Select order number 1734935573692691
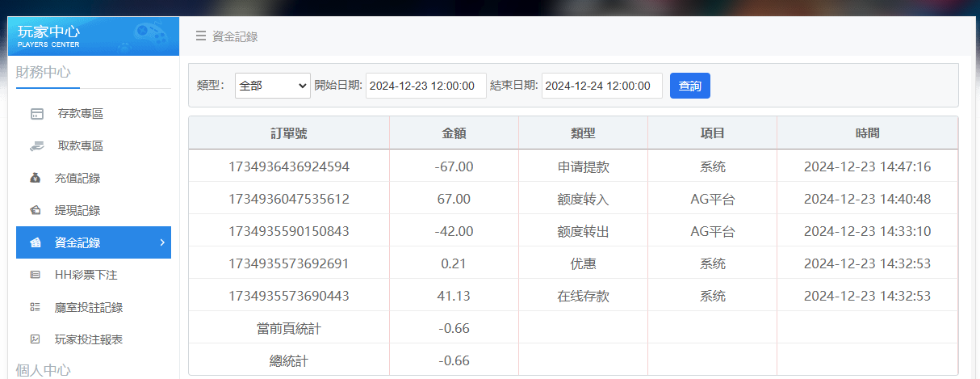This screenshot has height=379, width=980. tap(289, 263)
